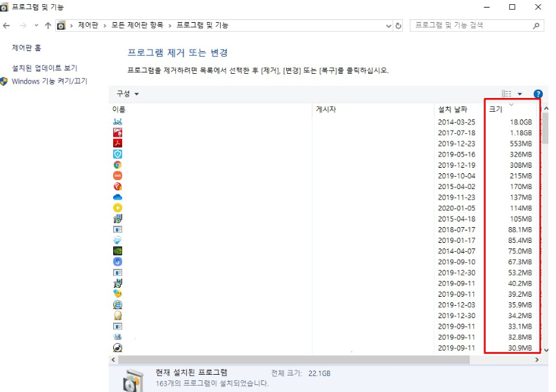The width and height of the screenshot is (556, 392).
Task: Select the program icon in 53.2MB row
Action: [x=118, y=273]
